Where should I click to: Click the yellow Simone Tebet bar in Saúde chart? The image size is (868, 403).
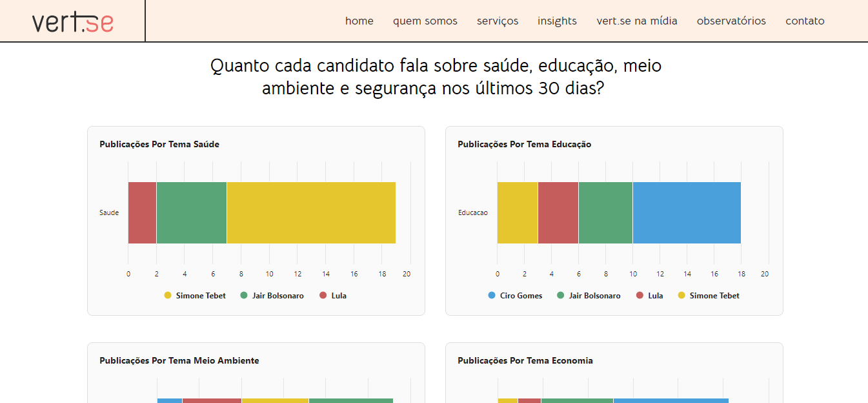310,212
